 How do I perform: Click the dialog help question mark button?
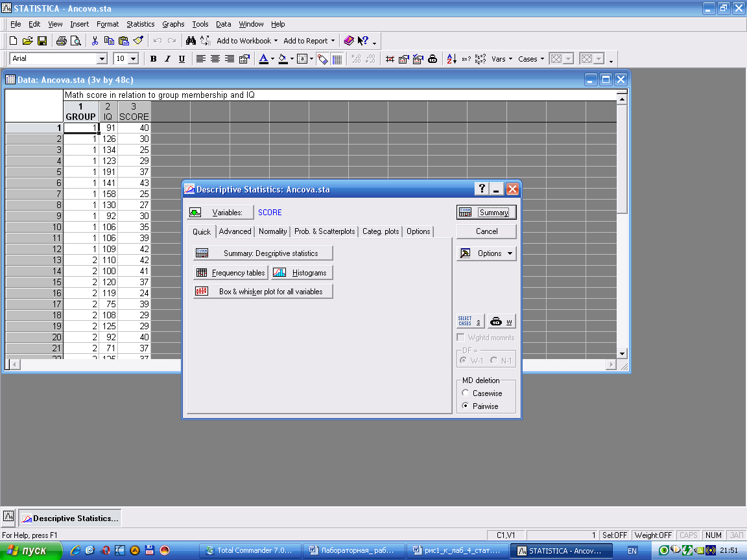(x=482, y=189)
